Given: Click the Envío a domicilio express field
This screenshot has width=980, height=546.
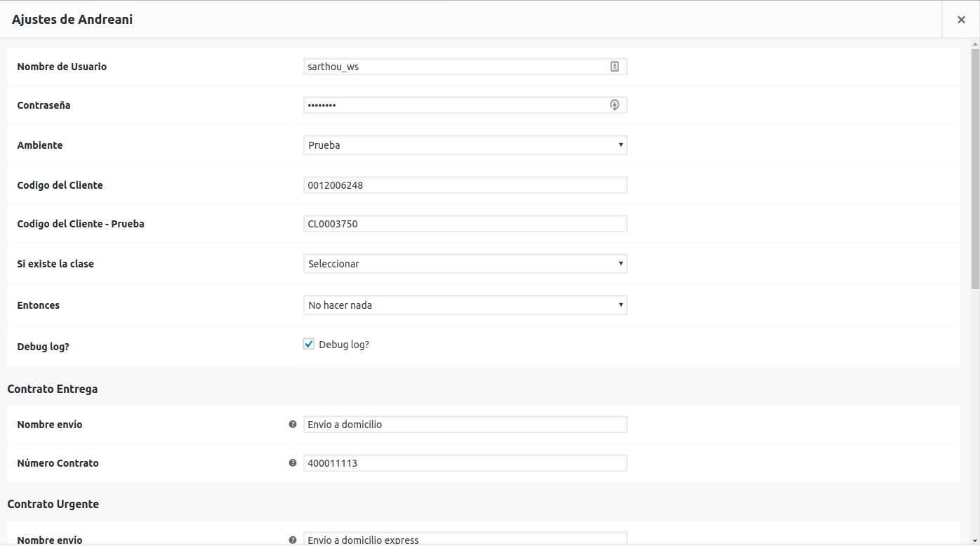Looking at the screenshot, I should (465, 539).
